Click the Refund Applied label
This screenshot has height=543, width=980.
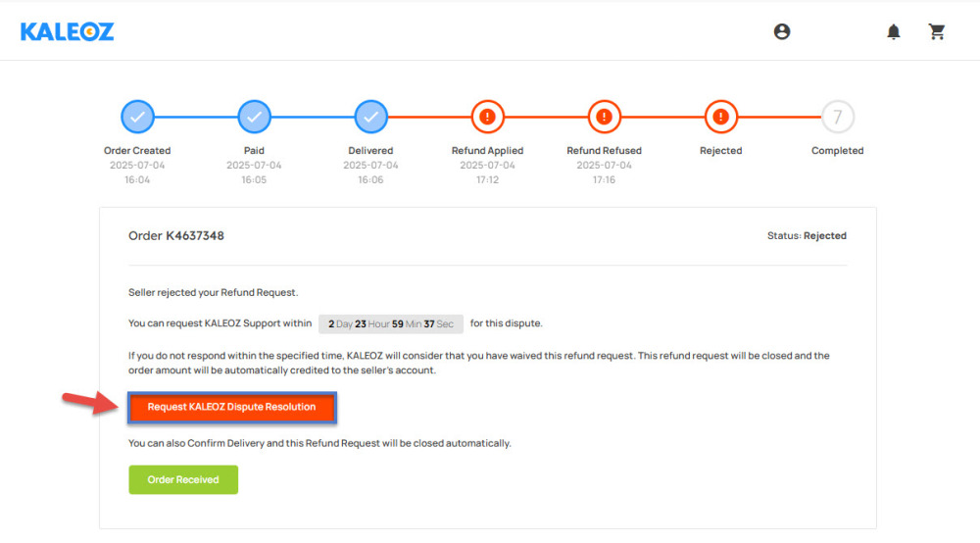tap(487, 151)
